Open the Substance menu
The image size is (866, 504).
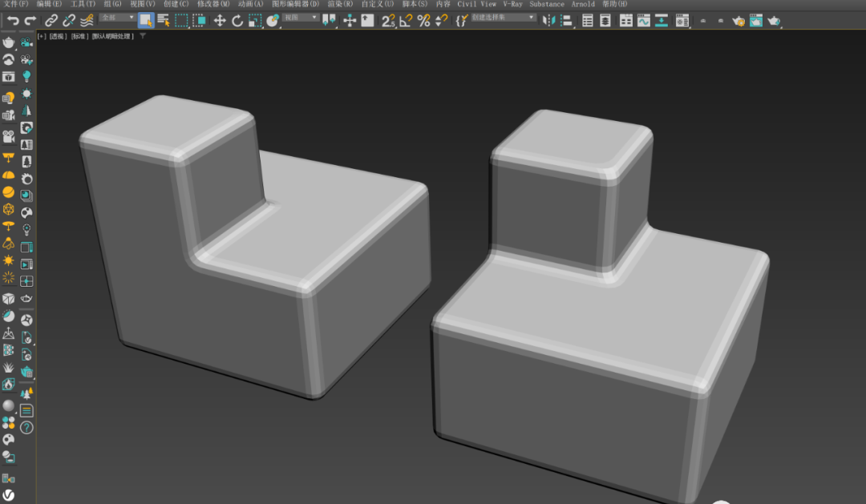547,4
